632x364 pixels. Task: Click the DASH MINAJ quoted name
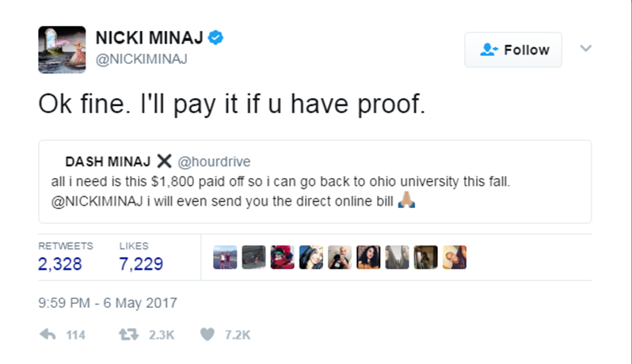click(108, 161)
